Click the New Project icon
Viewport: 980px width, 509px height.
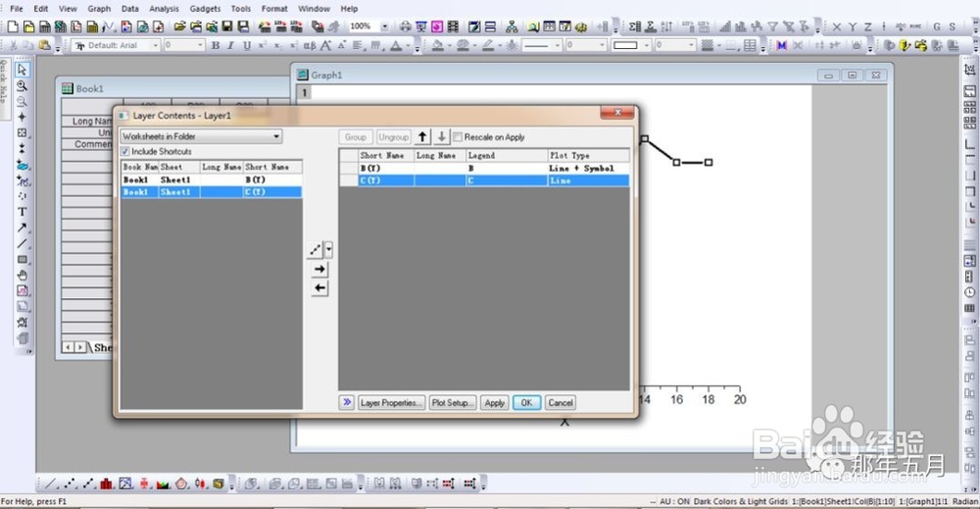coord(13,26)
